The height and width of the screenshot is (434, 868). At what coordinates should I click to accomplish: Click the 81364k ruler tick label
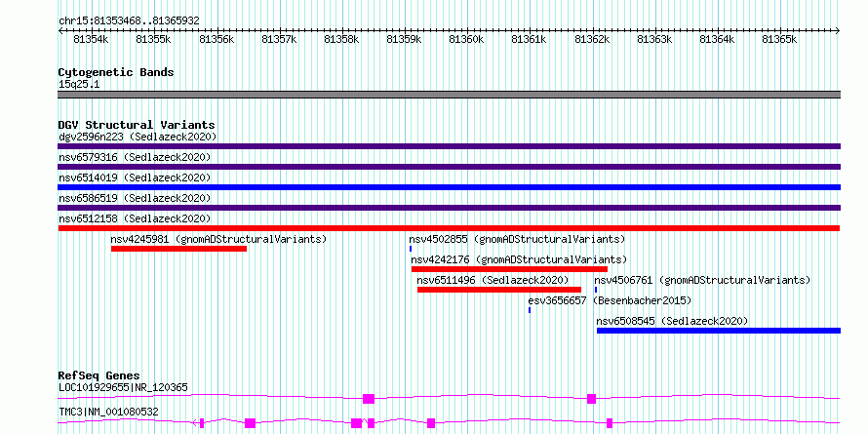point(718,39)
